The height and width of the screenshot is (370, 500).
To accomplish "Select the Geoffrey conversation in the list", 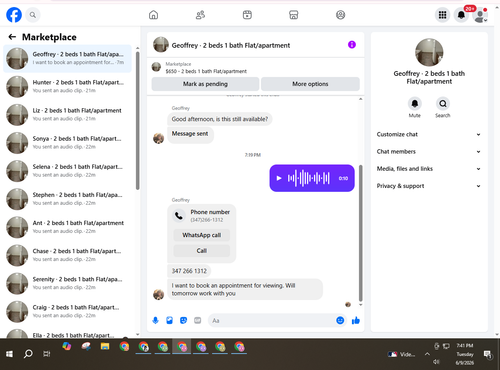I will [x=67, y=58].
